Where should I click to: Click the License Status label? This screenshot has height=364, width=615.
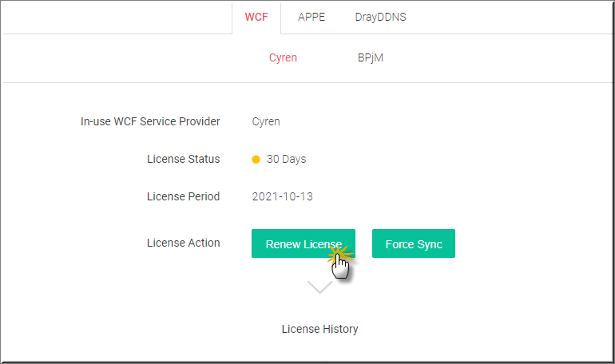[183, 159]
